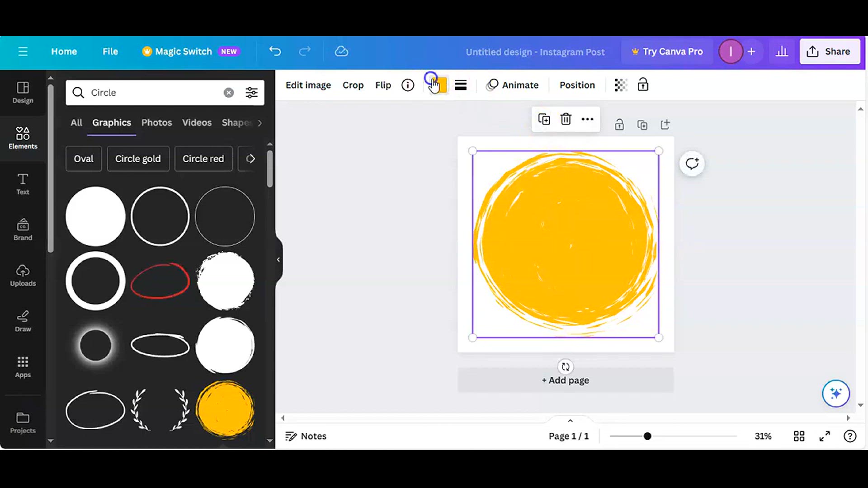Open Canva Assistant sparkle button
The height and width of the screenshot is (488, 868).
pyautogui.click(x=835, y=393)
